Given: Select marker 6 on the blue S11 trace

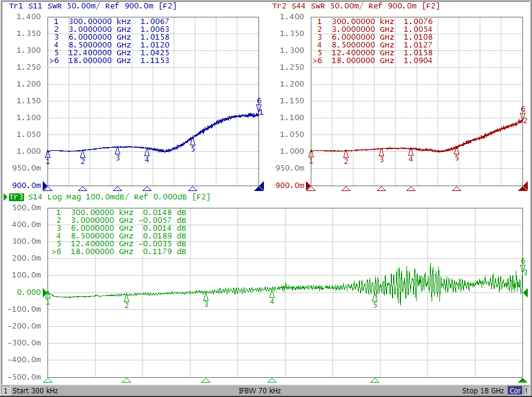Looking at the screenshot, I should tap(259, 108).
